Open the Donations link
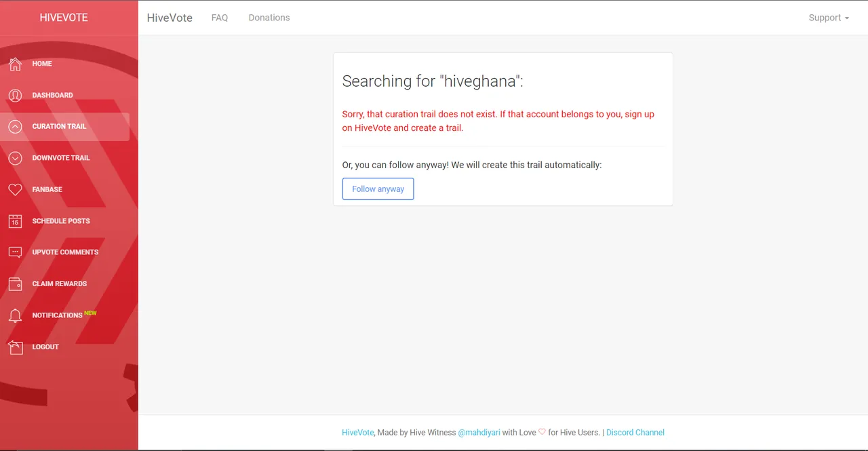Image resolution: width=868 pixels, height=451 pixels. 269,18
